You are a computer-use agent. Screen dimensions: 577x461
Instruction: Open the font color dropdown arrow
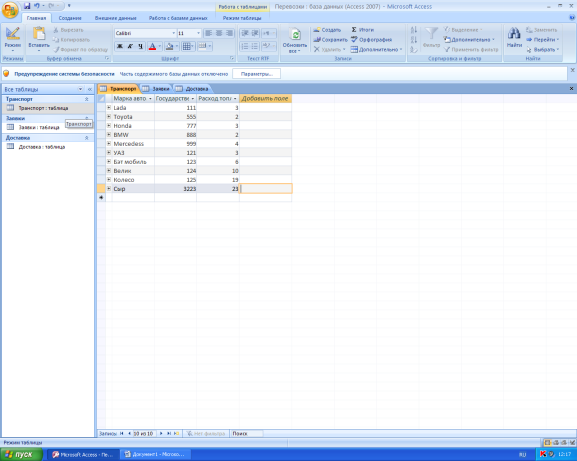[x=160, y=46]
